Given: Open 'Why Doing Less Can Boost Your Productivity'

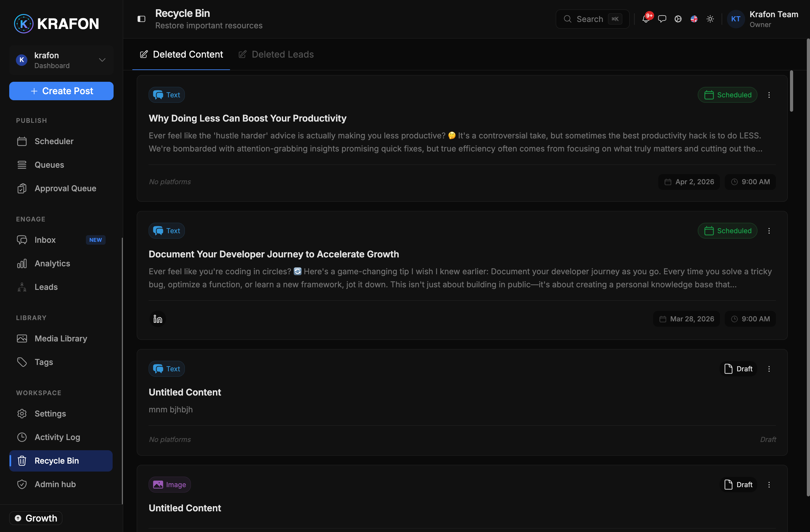Looking at the screenshot, I should click(x=248, y=118).
